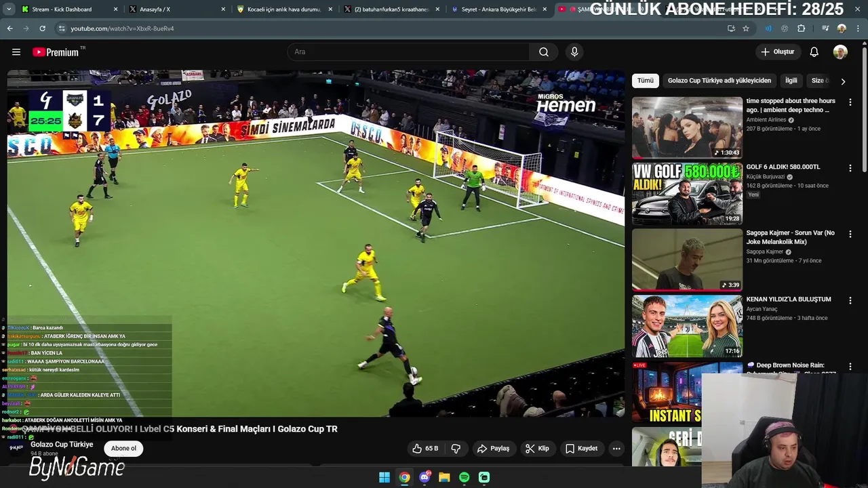Bookmark this page with star icon
868x488 pixels.
pos(746,28)
